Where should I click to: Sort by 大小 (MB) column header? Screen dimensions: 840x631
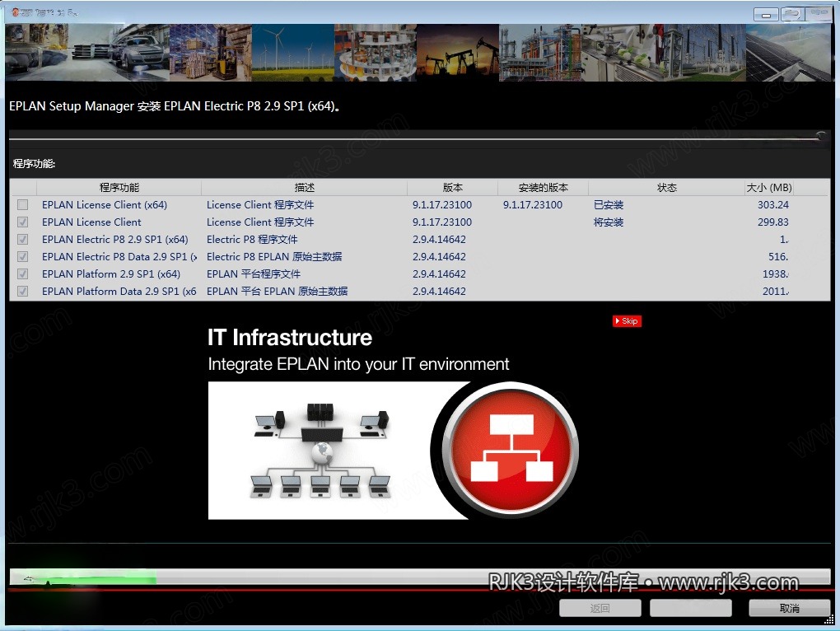[x=768, y=188]
